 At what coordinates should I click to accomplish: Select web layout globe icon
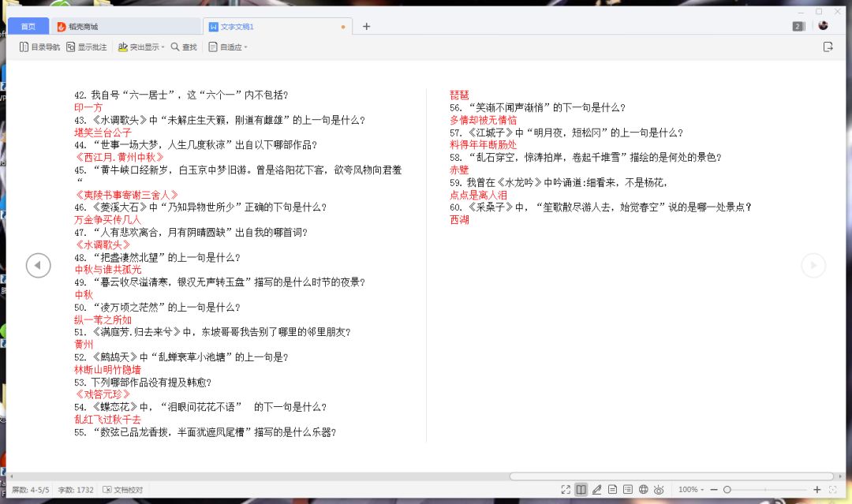click(x=643, y=490)
